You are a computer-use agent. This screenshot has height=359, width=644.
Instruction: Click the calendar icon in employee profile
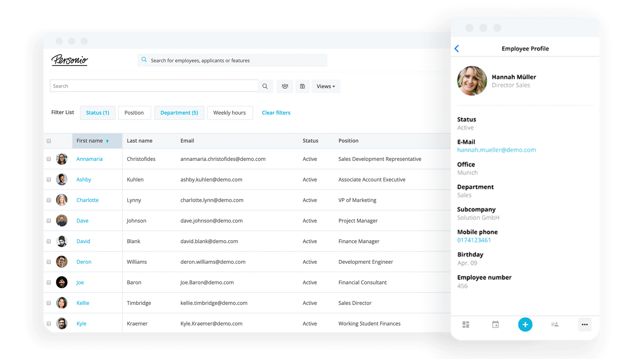tap(494, 325)
